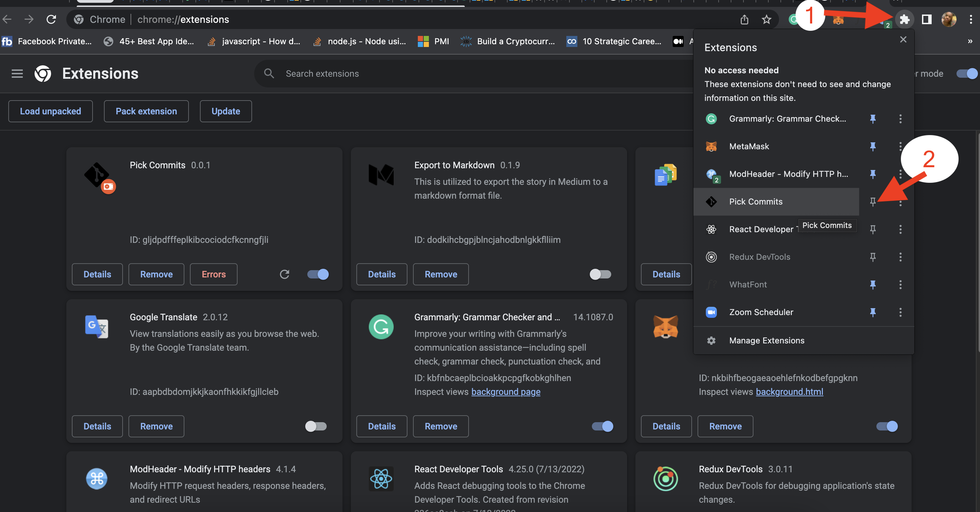Enable the Export to Markdown toggle
Image resolution: width=980 pixels, height=512 pixels.
pyautogui.click(x=600, y=274)
